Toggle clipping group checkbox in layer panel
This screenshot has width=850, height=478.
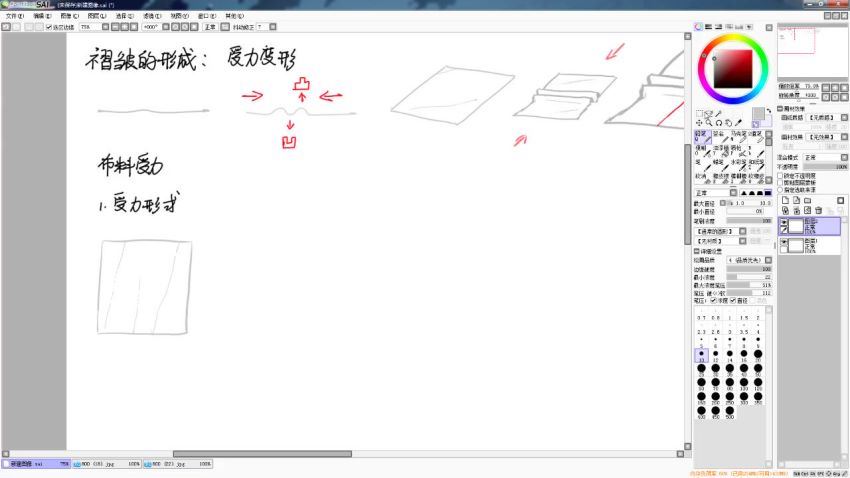780,183
